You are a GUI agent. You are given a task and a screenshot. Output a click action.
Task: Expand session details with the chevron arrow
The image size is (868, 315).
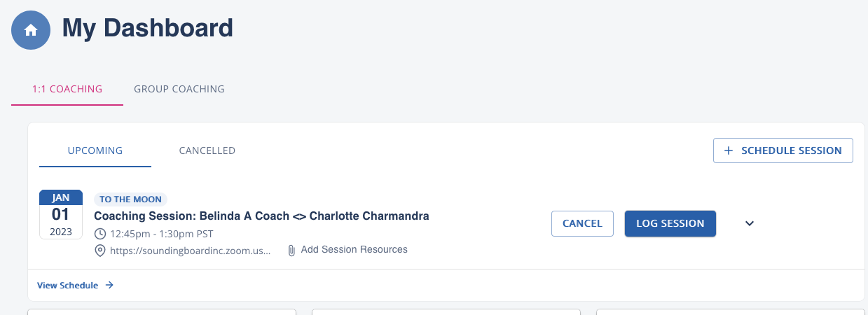click(x=750, y=223)
